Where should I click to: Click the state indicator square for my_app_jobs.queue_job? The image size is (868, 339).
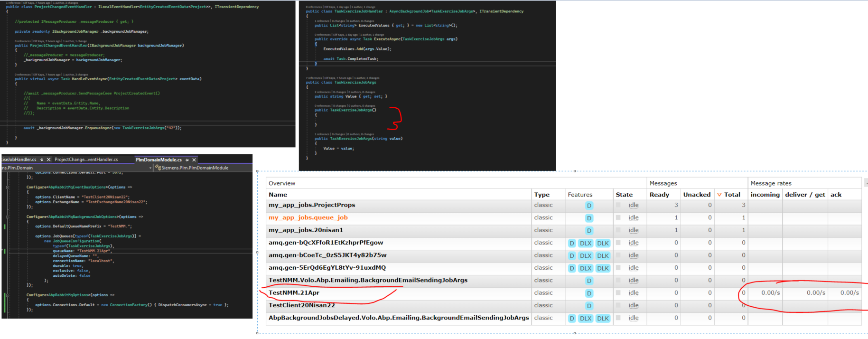click(x=618, y=217)
